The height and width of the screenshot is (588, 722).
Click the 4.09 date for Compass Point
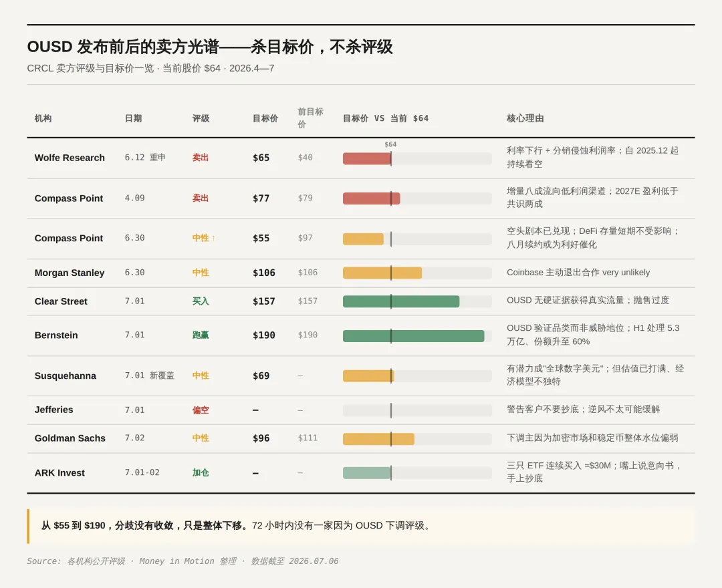134,198
